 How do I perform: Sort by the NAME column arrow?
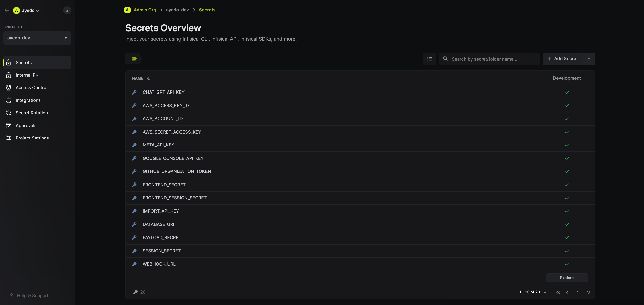[149, 78]
